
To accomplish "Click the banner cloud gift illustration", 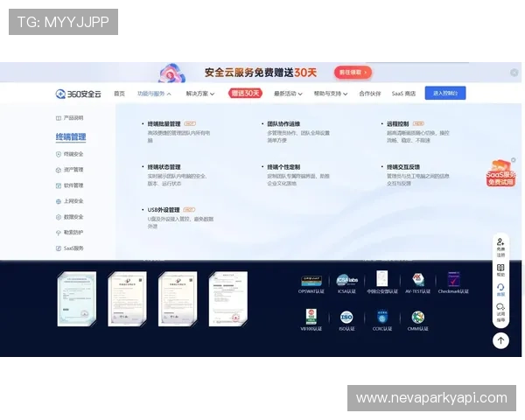I will 171,73.
